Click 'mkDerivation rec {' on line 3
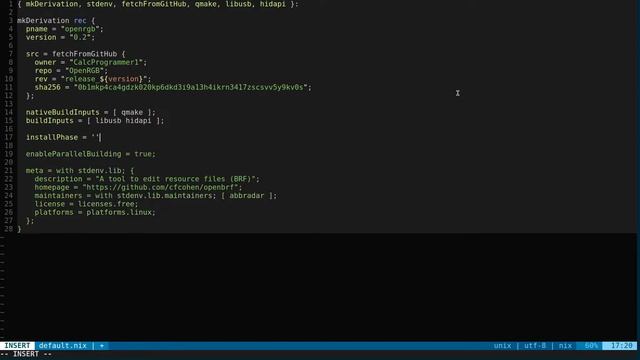 56,20
